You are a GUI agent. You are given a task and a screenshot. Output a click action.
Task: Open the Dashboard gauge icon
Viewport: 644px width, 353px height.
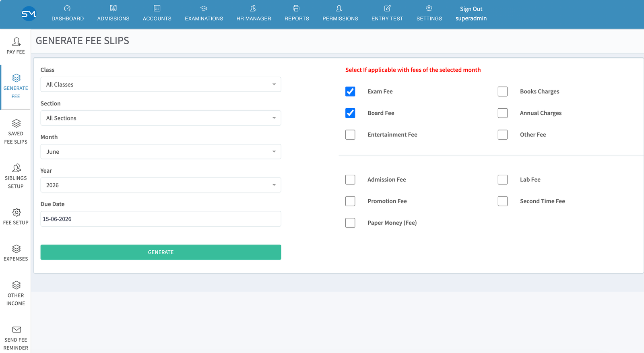67,8
